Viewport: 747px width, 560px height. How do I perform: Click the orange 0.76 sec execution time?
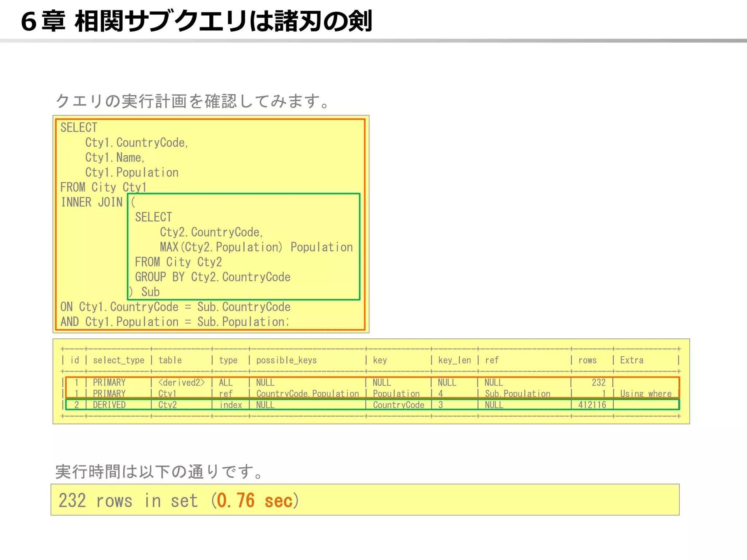(x=254, y=500)
